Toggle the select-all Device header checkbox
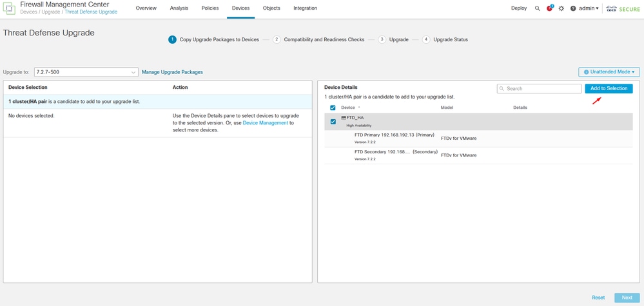This screenshot has height=306, width=644. [x=333, y=108]
